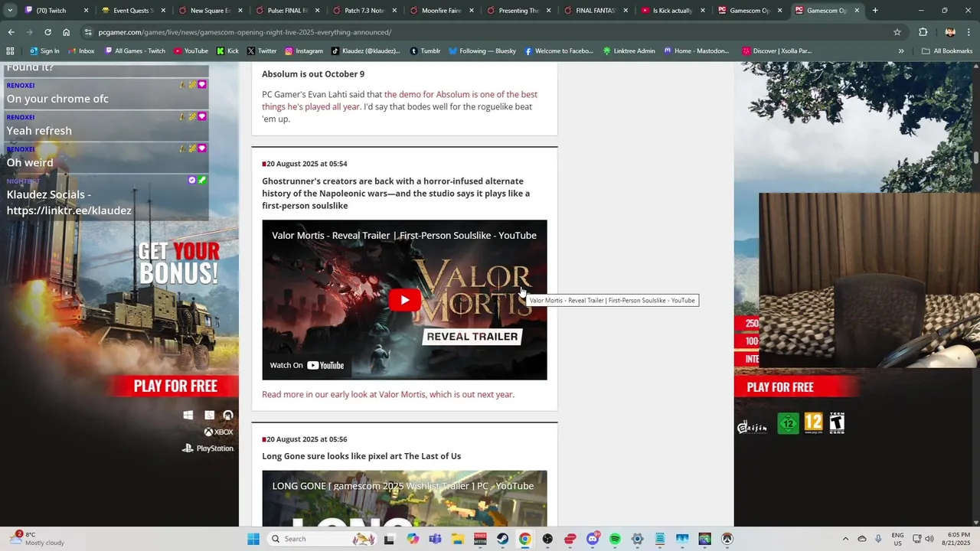Open the Kick bookmark

click(x=227, y=51)
